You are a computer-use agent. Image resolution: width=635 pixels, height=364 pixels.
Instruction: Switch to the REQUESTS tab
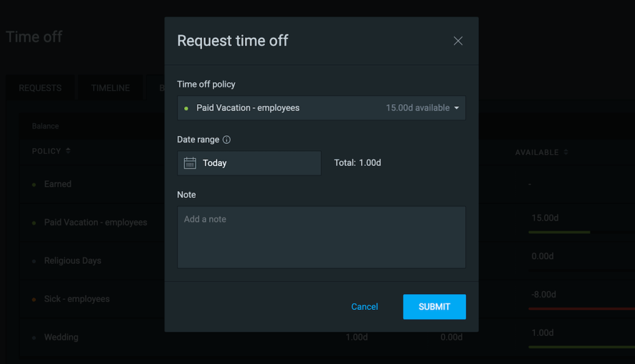[40, 87]
